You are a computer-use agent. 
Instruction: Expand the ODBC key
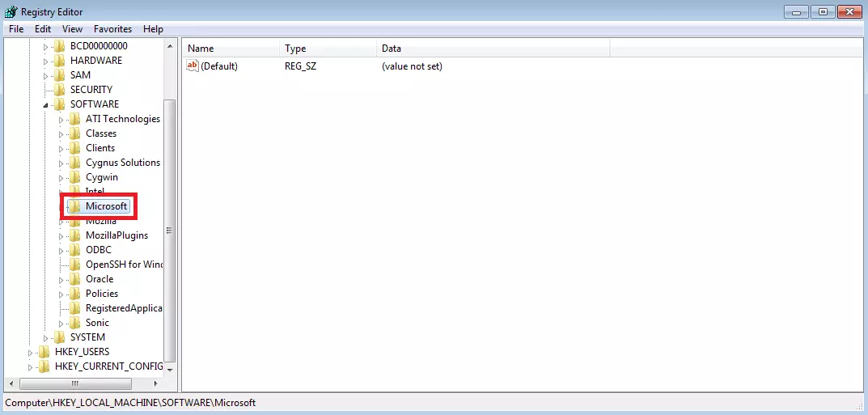click(x=61, y=251)
